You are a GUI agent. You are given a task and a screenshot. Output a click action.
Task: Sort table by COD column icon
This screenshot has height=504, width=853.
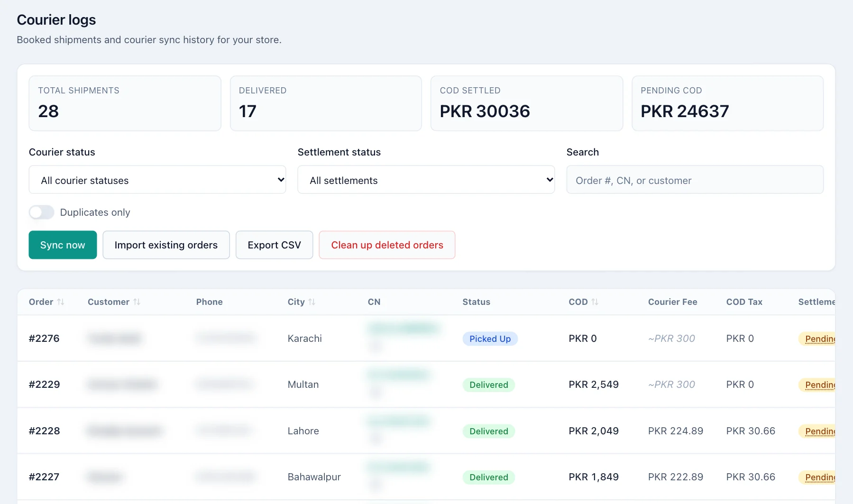[595, 302]
